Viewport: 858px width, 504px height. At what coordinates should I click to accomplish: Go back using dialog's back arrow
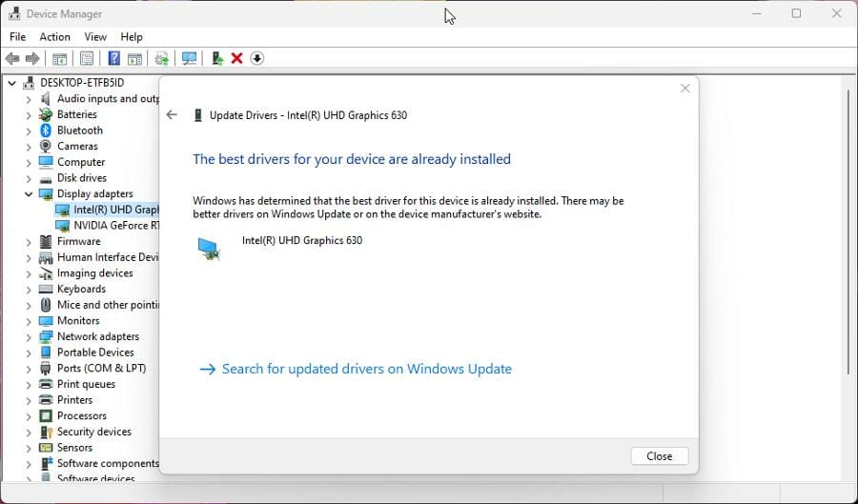[172, 114]
